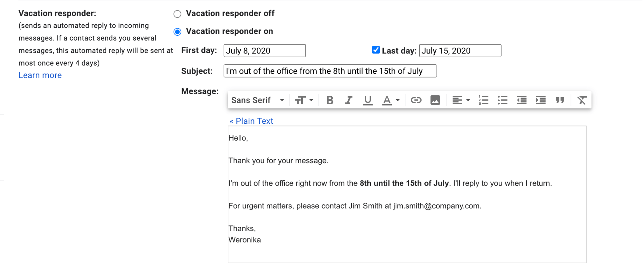Screen dimensions: 644x268
Task: Open the text alignment dropdown
Action: (x=460, y=100)
